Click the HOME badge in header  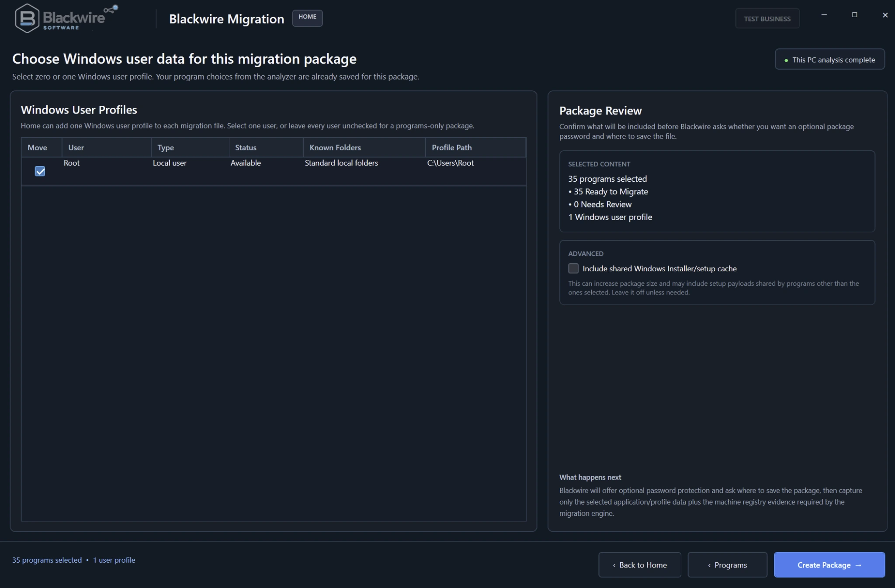(307, 17)
